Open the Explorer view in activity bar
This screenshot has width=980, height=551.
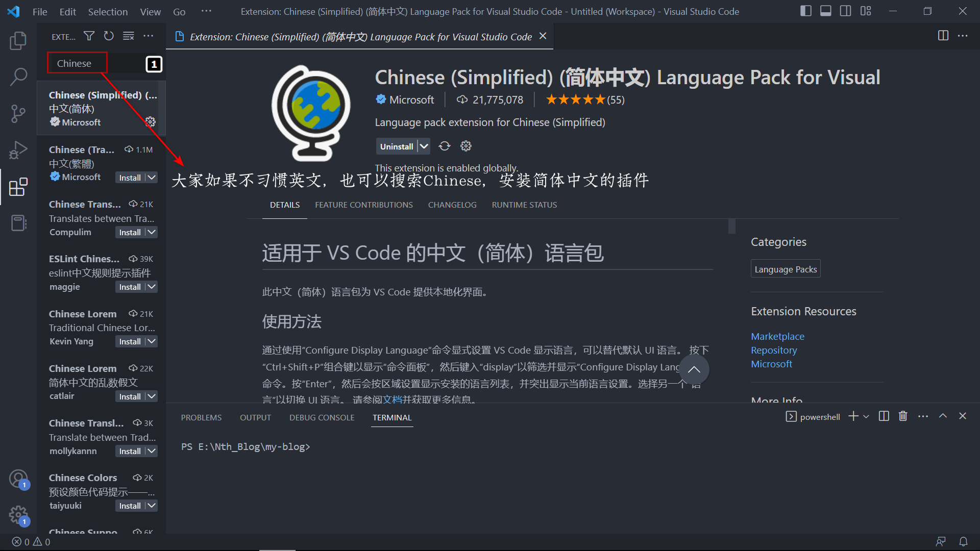click(x=18, y=41)
